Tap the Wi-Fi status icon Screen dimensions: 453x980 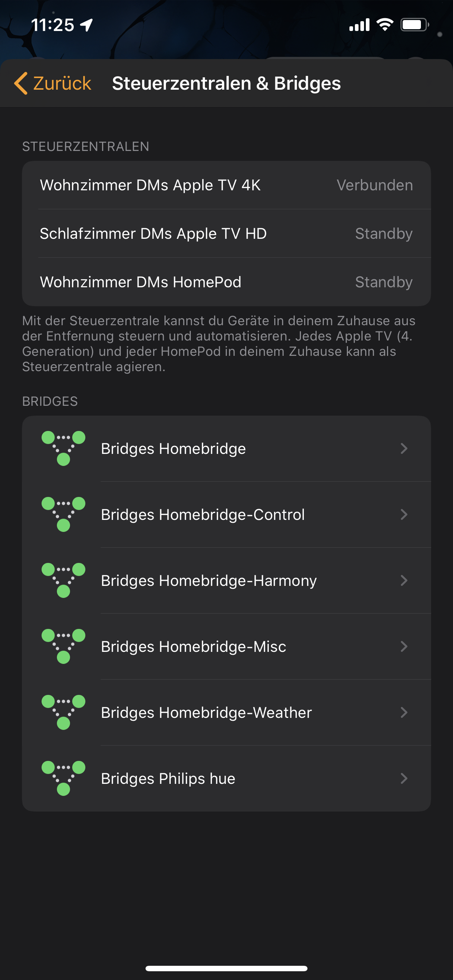[384, 25]
